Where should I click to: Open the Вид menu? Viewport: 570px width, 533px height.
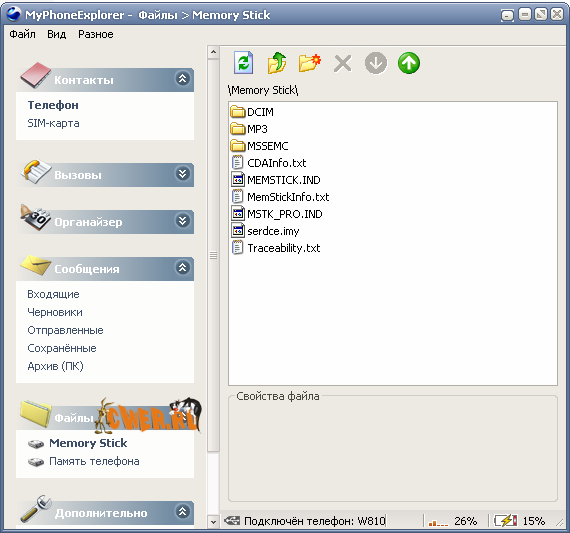pos(56,34)
